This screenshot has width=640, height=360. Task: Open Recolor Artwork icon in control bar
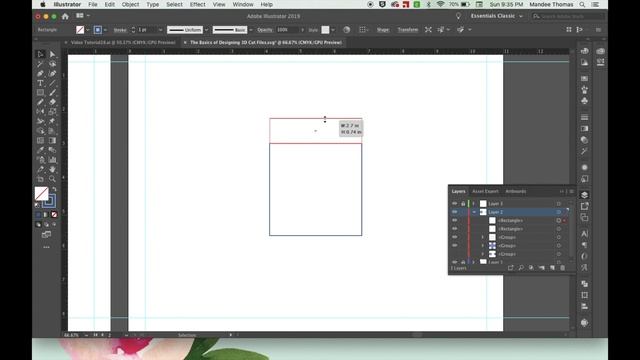tap(347, 30)
